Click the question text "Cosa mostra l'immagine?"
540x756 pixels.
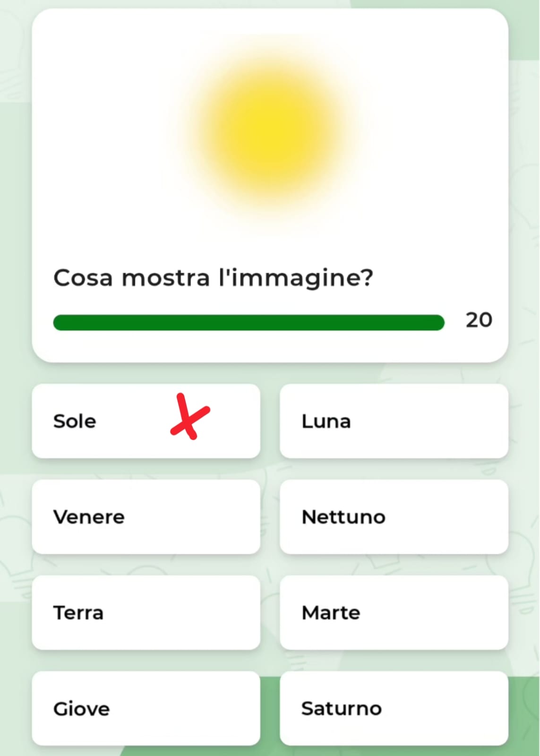pyautogui.click(x=213, y=278)
